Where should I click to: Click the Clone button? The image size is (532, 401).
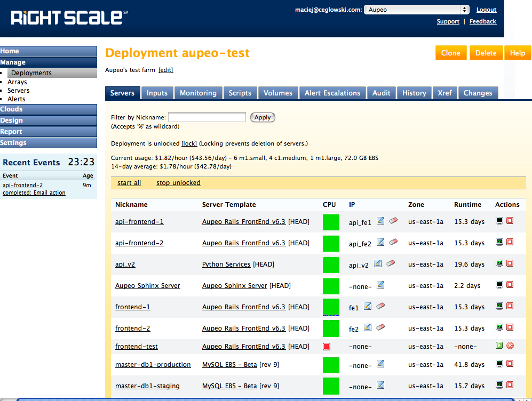(x=451, y=53)
